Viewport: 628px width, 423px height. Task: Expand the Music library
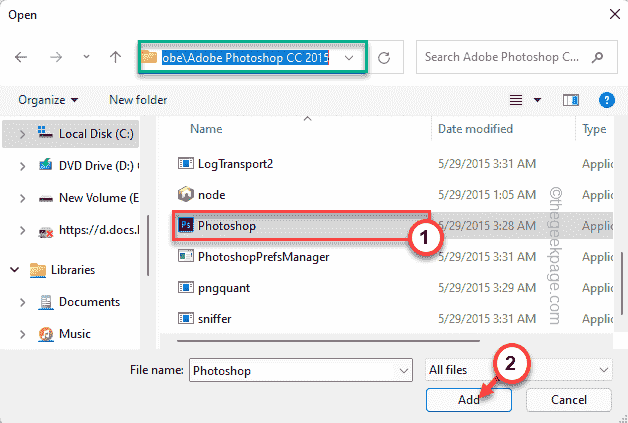pos(22,334)
